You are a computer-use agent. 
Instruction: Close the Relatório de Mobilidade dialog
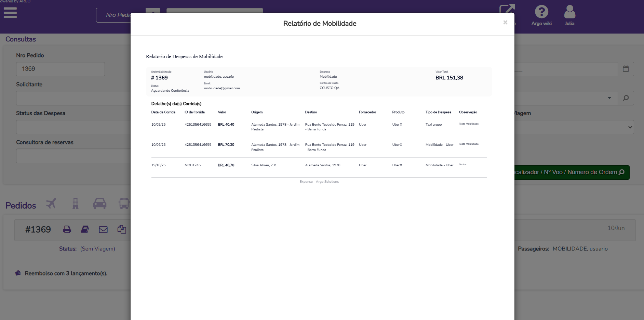click(505, 23)
